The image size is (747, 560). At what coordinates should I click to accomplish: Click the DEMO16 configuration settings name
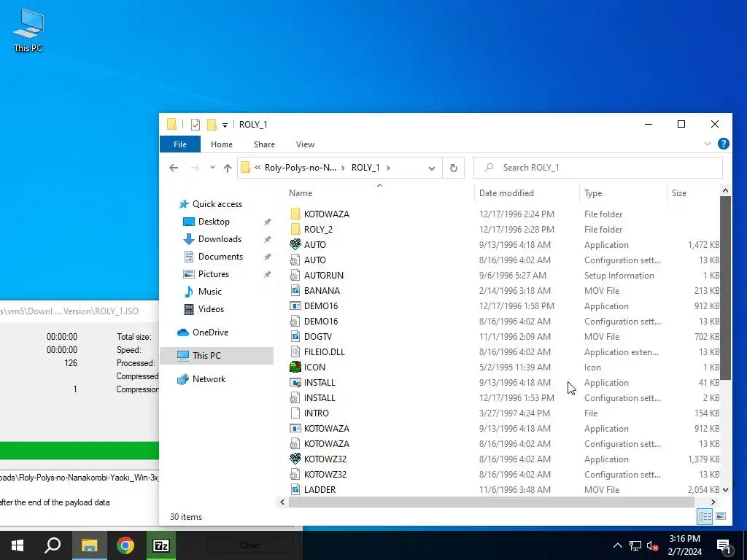321,322
